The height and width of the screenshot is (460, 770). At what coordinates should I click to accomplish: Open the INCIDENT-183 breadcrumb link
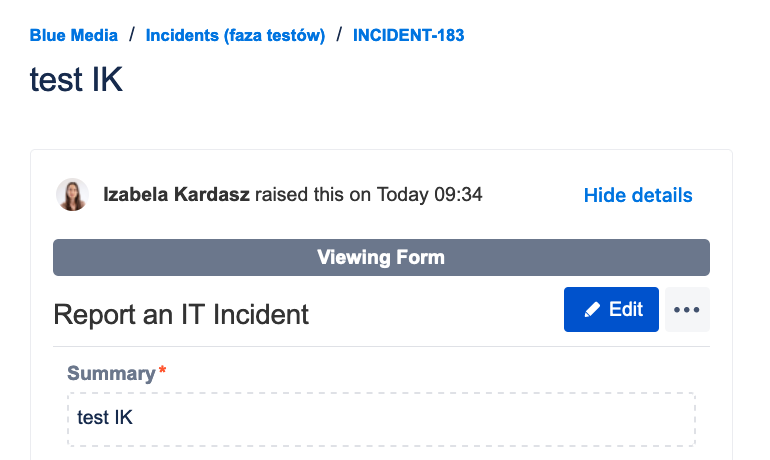[408, 35]
